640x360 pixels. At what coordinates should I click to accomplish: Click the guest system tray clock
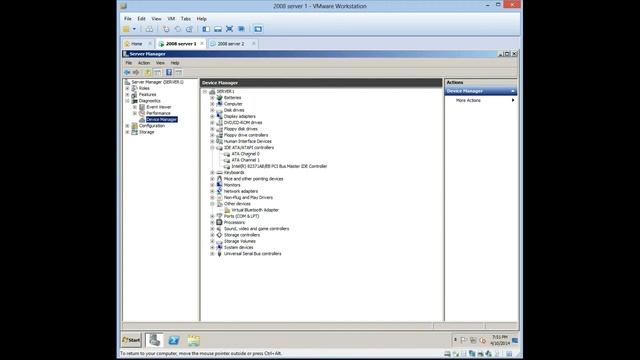coord(500,340)
